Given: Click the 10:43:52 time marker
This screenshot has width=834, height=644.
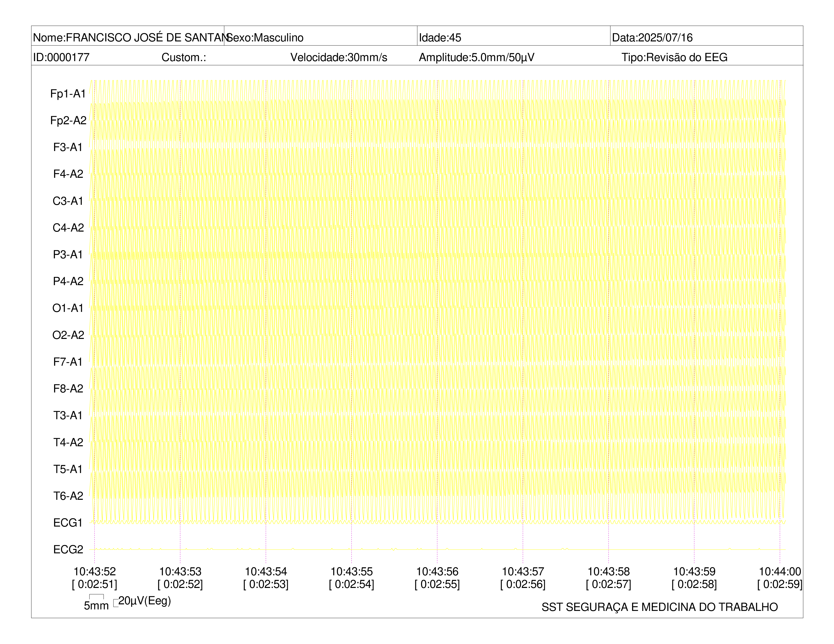Looking at the screenshot, I should click(x=95, y=572).
